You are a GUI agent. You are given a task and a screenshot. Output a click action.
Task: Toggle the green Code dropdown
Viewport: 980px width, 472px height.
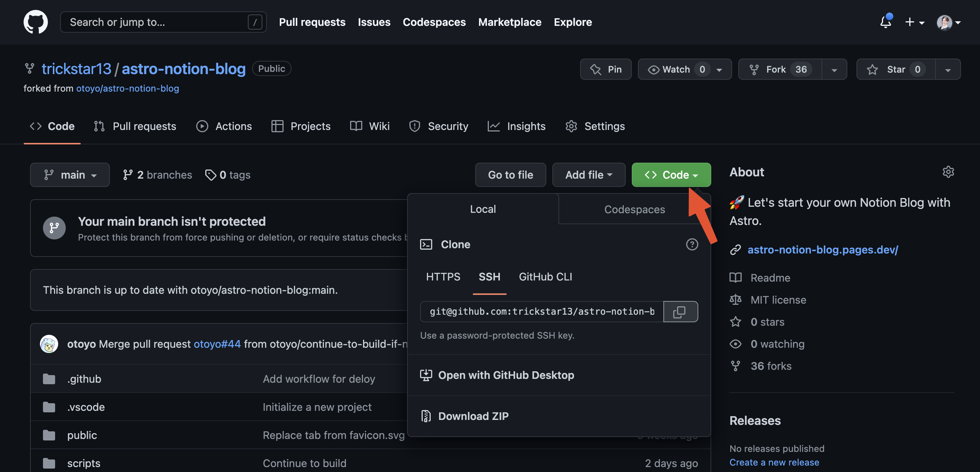[x=671, y=175]
